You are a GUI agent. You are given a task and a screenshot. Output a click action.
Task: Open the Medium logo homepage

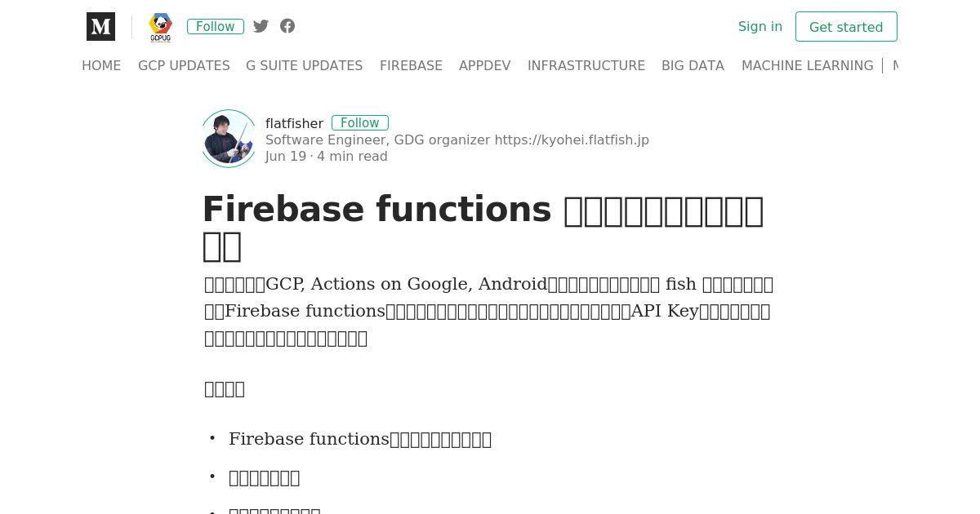coord(100,26)
